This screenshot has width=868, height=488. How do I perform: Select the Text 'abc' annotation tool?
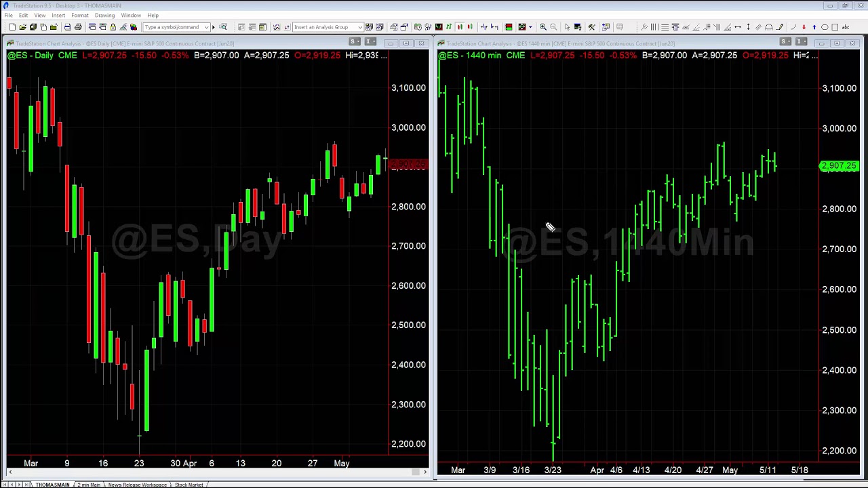846,27
